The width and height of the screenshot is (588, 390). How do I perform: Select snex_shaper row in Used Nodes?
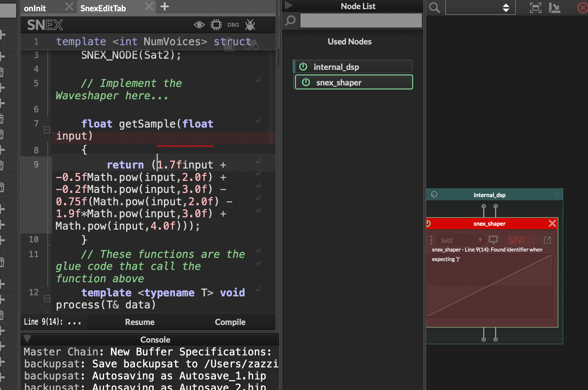pyautogui.click(x=354, y=82)
